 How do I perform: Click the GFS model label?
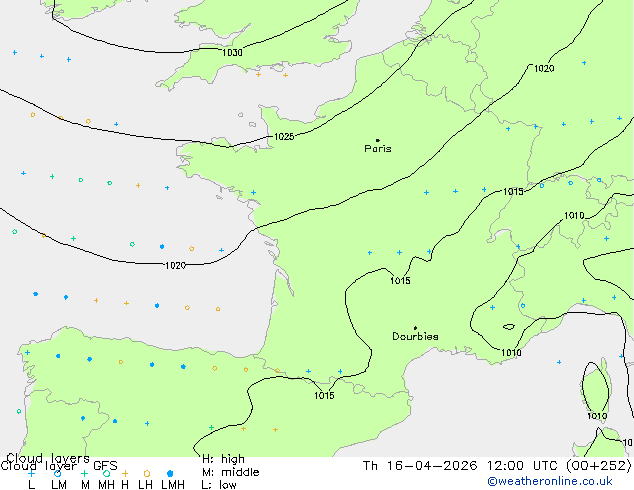click(105, 466)
